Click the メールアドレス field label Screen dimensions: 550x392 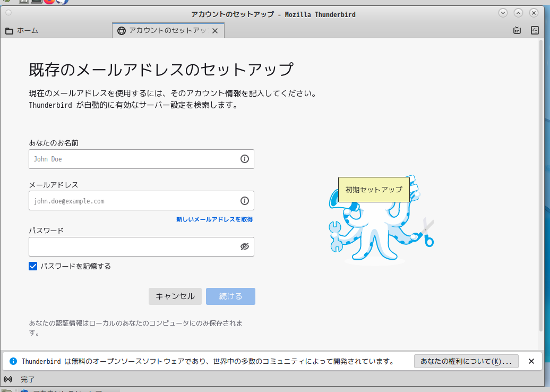click(x=53, y=185)
